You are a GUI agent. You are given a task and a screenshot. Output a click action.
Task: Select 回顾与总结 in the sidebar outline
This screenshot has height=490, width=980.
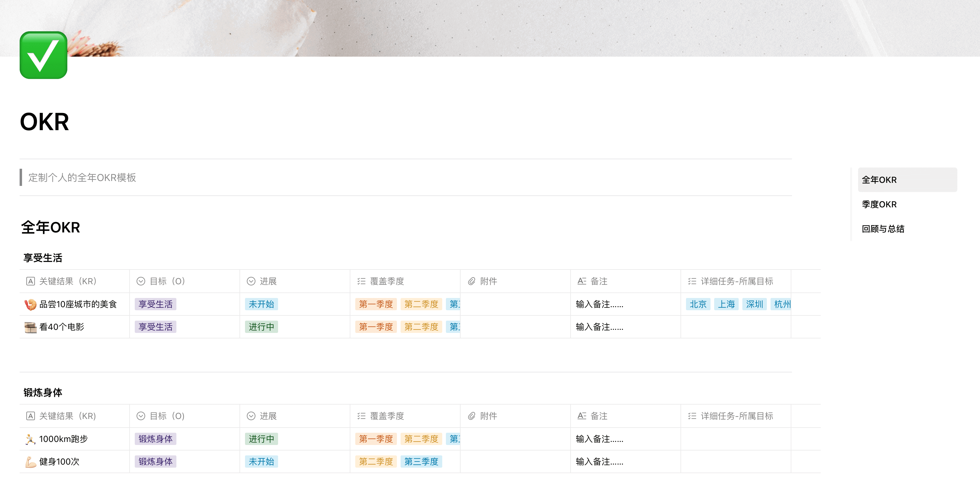[883, 229]
